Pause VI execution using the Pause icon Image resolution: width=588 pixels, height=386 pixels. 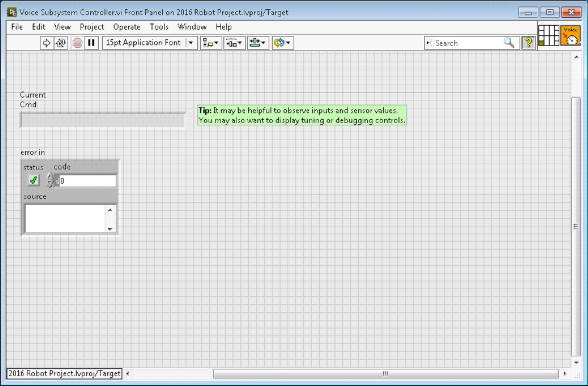[91, 42]
